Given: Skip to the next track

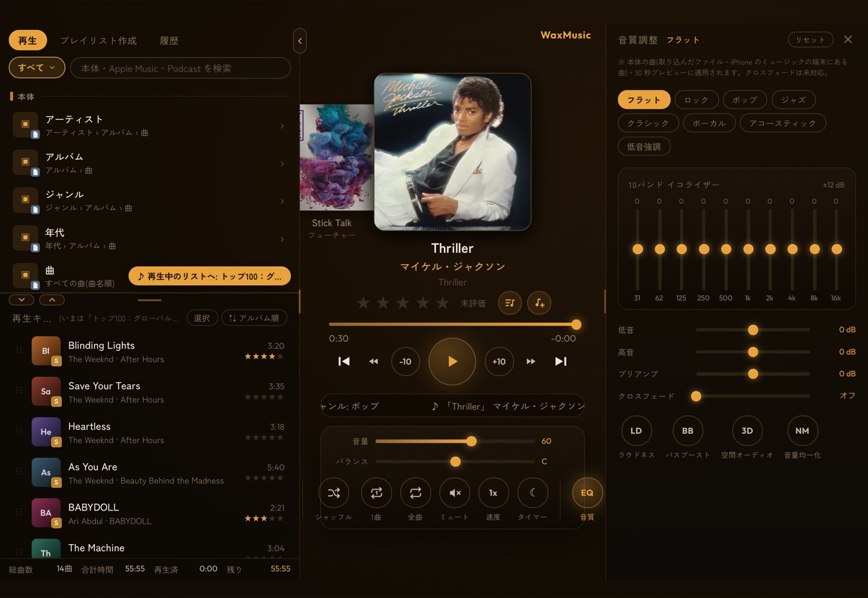Looking at the screenshot, I should pos(560,361).
